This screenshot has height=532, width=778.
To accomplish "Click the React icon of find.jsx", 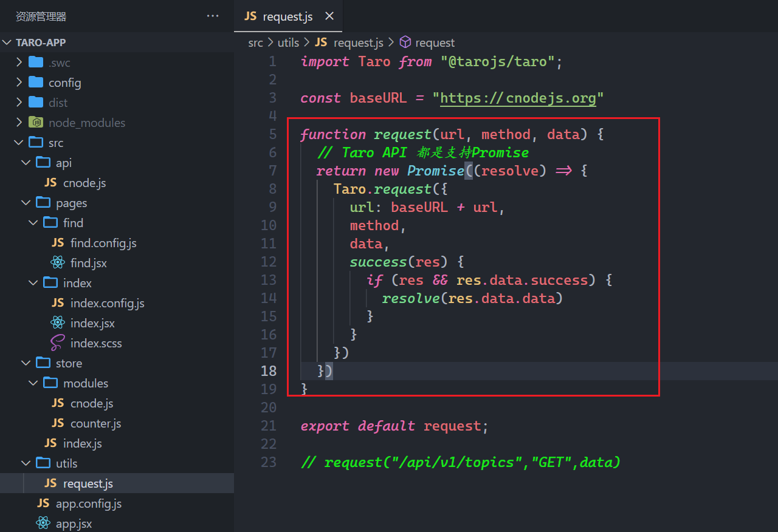I will [x=58, y=263].
